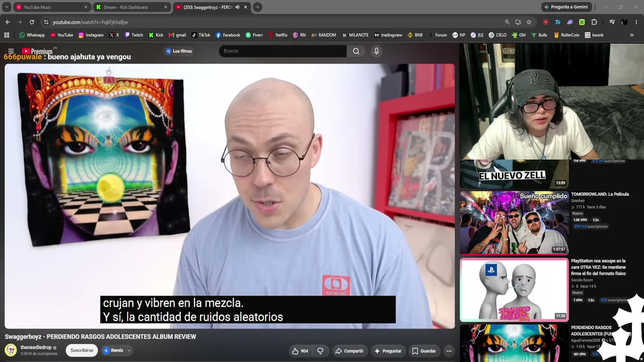Open the Kick bookmark

pos(156,35)
